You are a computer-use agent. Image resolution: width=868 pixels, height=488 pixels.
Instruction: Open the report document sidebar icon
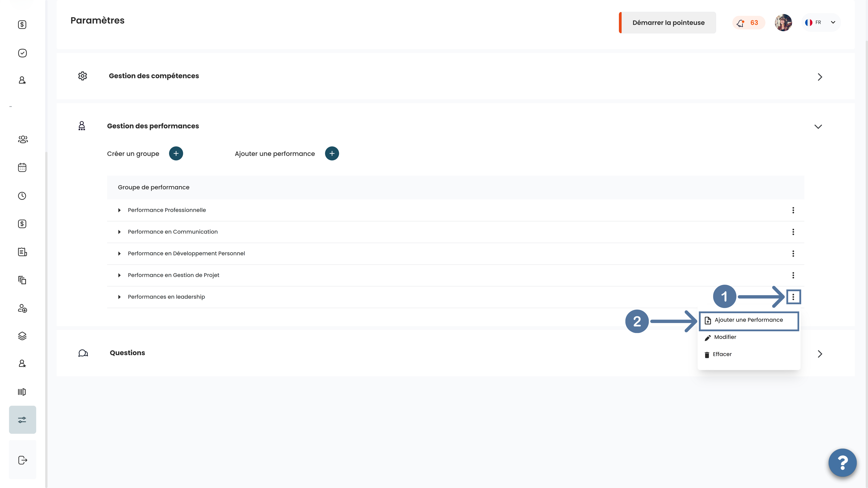pos(22,252)
